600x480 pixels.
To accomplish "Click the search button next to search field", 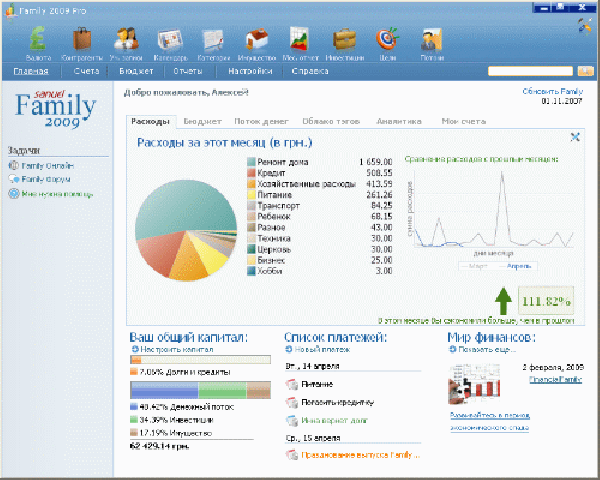I will point(585,71).
